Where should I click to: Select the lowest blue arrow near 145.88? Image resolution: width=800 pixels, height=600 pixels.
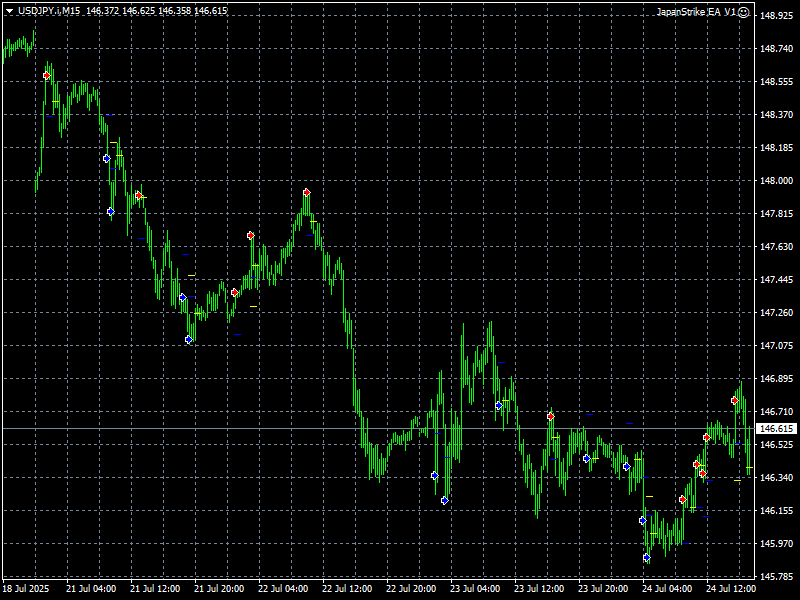click(x=647, y=557)
